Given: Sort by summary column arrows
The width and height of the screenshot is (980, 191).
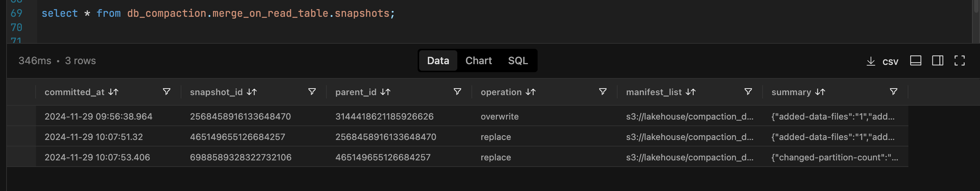Looking at the screenshot, I should click(x=820, y=92).
